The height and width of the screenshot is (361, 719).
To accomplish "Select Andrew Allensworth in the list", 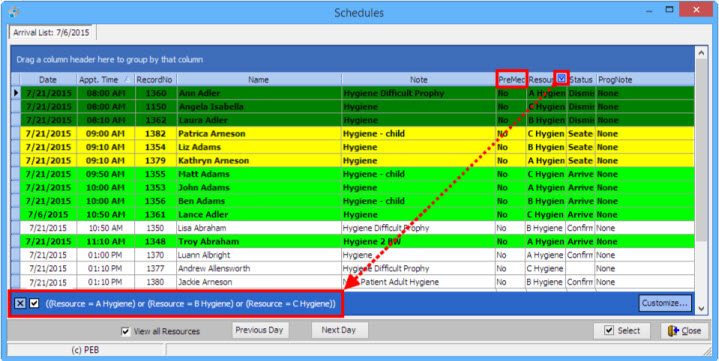I will (x=214, y=268).
